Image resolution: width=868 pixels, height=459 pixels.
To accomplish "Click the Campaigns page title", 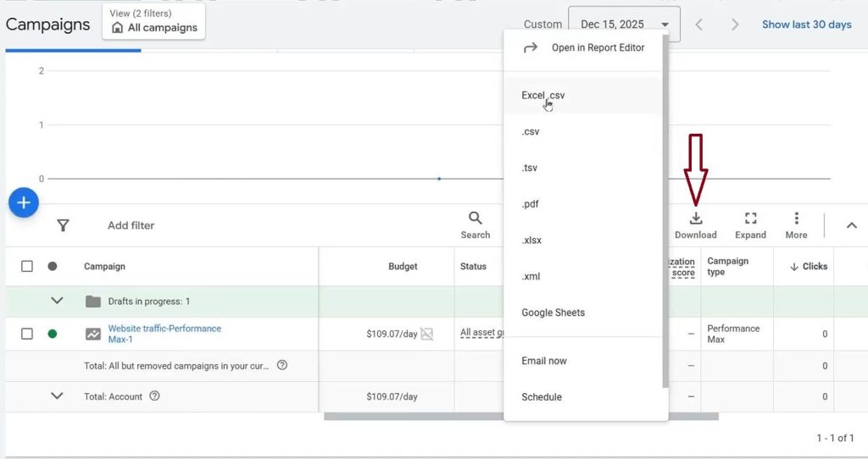I will pyautogui.click(x=47, y=25).
